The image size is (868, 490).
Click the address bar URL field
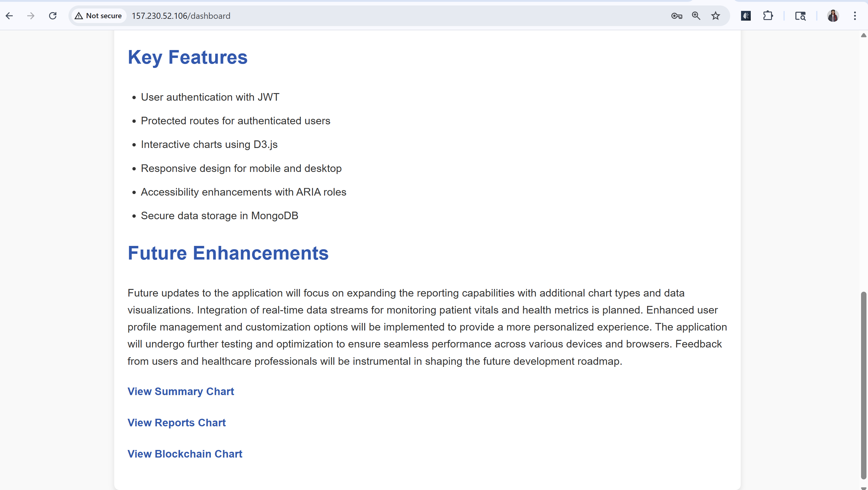point(337,16)
